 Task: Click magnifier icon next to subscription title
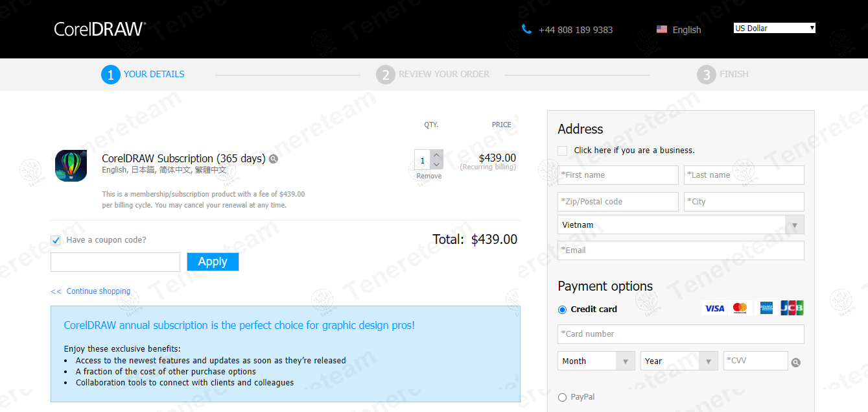point(274,159)
